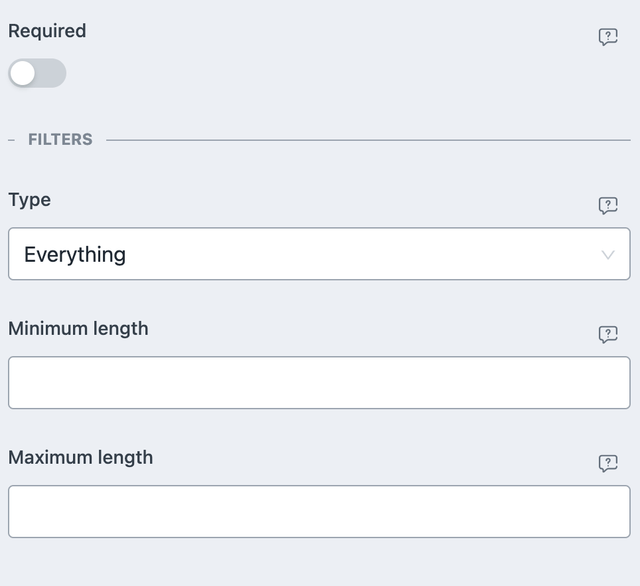Show help for Maximum length field
640x586 pixels.
(608, 463)
